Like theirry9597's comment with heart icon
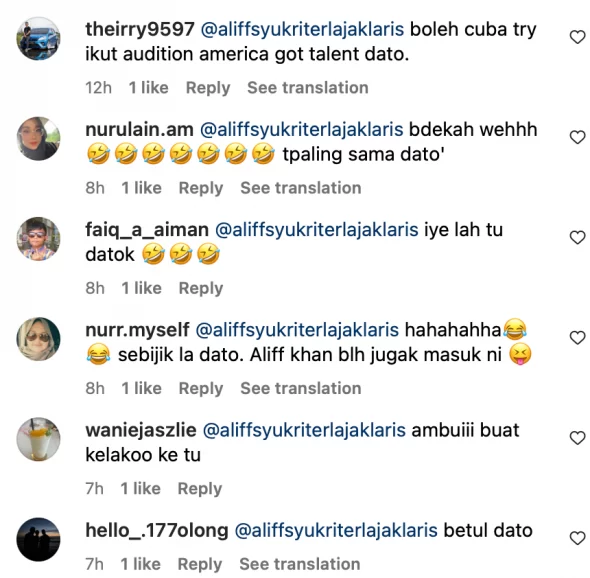This screenshot has width=590, height=578. [x=577, y=37]
